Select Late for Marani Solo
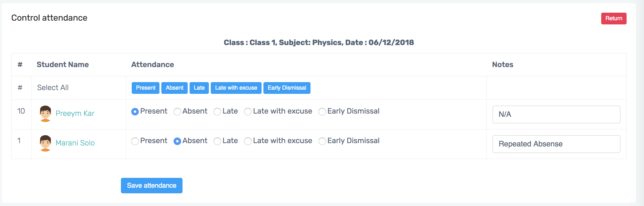This screenshot has width=644, height=206. pyautogui.click(x=217, y=141)
